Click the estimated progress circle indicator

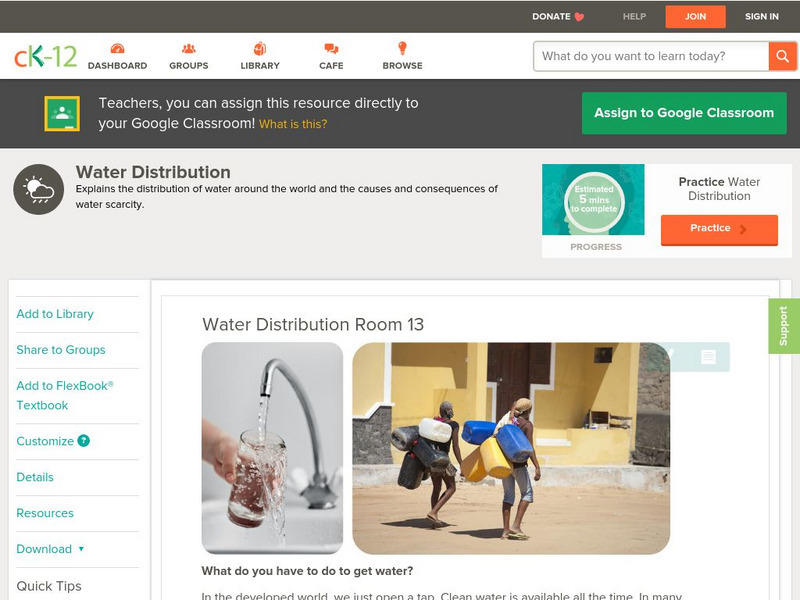coord(594,201)
